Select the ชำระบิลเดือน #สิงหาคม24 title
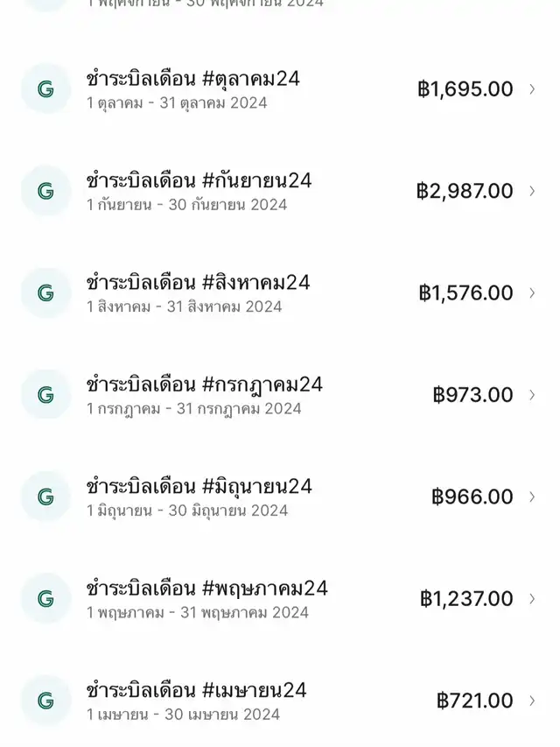 (199, 283)
